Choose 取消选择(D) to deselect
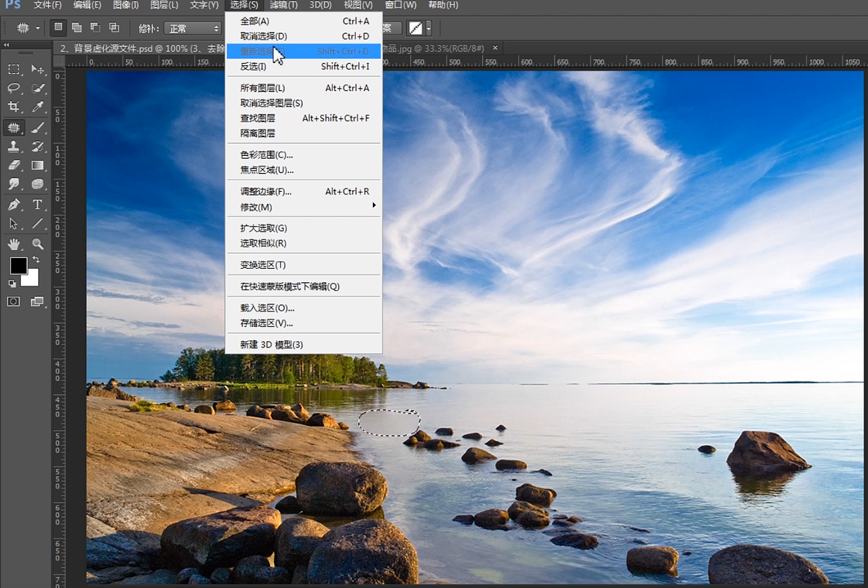Viewport: 868px width, 588px height. click(304, 36)
